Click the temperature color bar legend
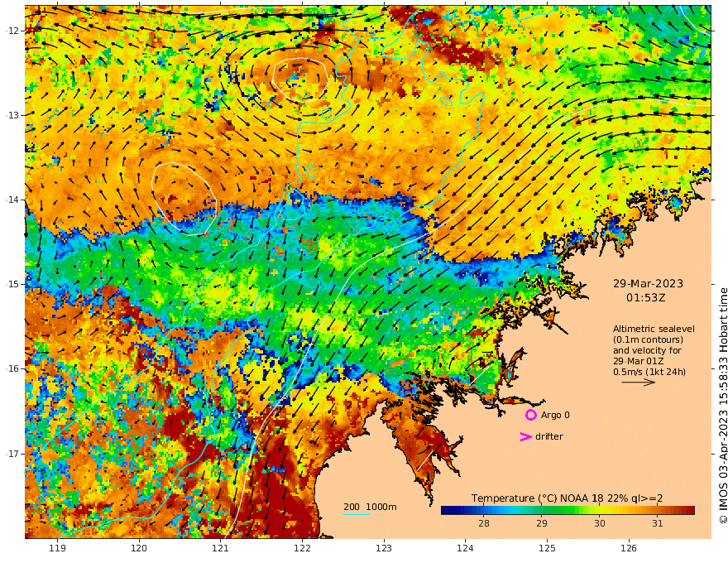 click(568, 510)
